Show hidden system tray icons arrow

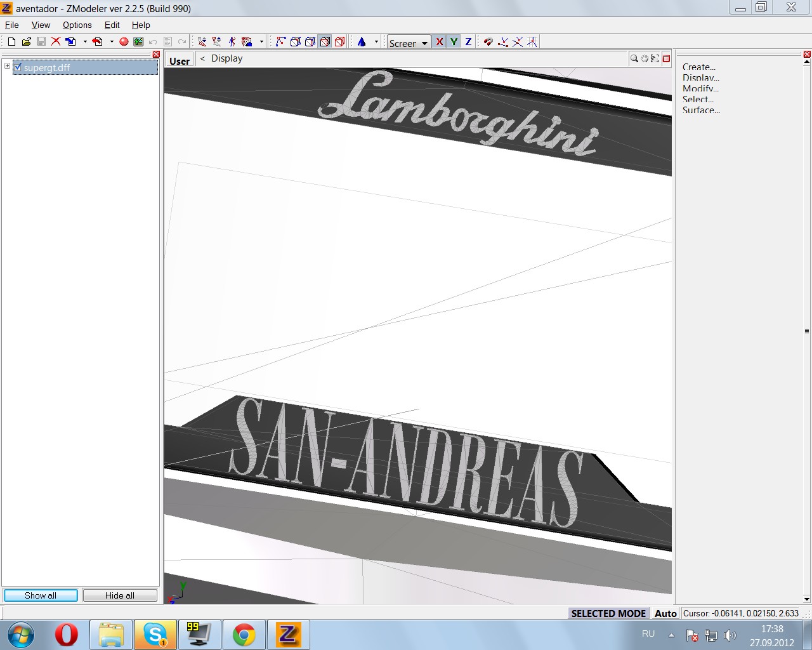click(x=671, y=634)
